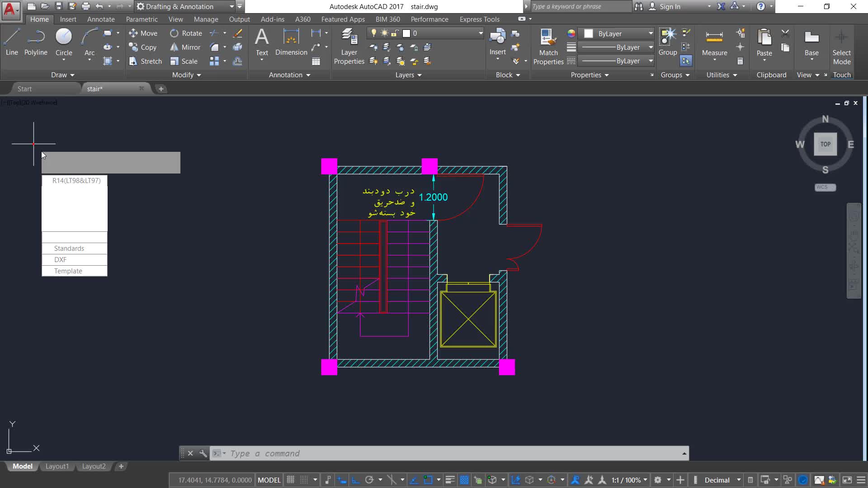This screenshot has width=868, height=488.
Task: Toggle ortho mode in status bar
Action: (356, 480)
